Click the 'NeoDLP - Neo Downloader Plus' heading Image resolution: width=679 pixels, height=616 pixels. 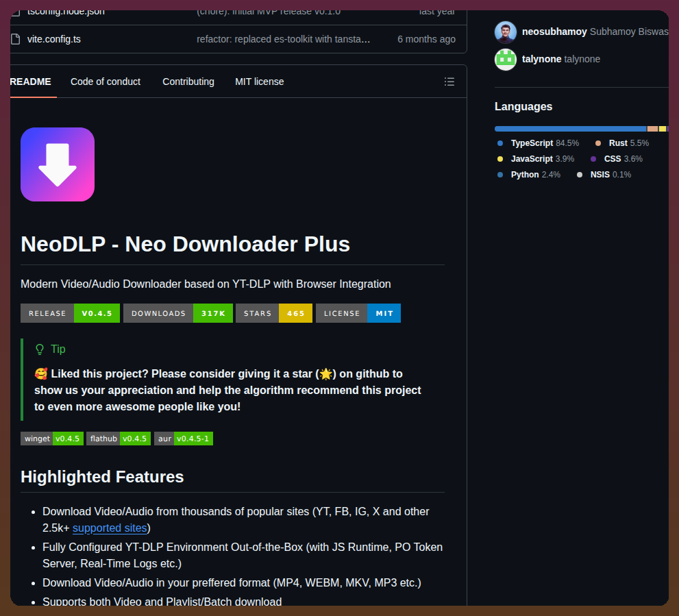click(x=186, y=244)
